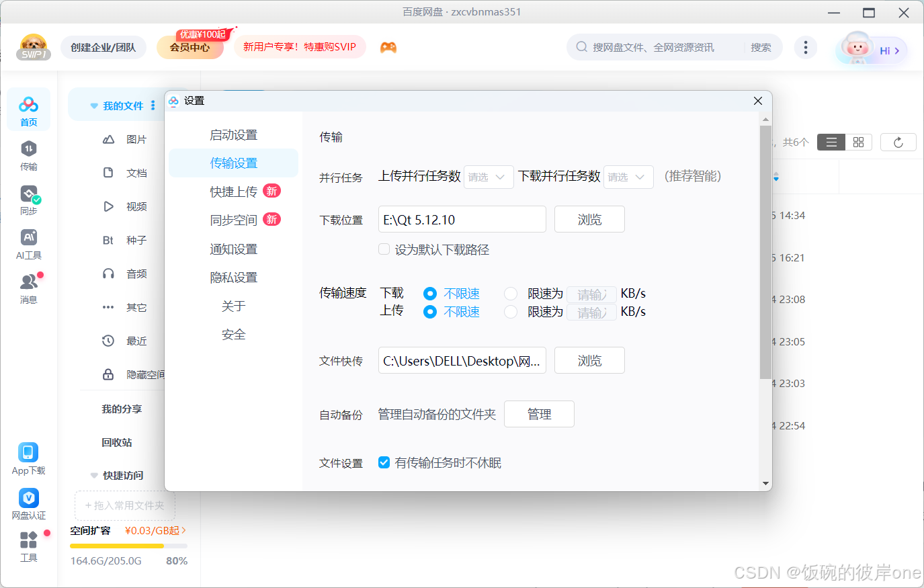Click 新用户专享 特惠购SVIP banner

pos(300,47)
